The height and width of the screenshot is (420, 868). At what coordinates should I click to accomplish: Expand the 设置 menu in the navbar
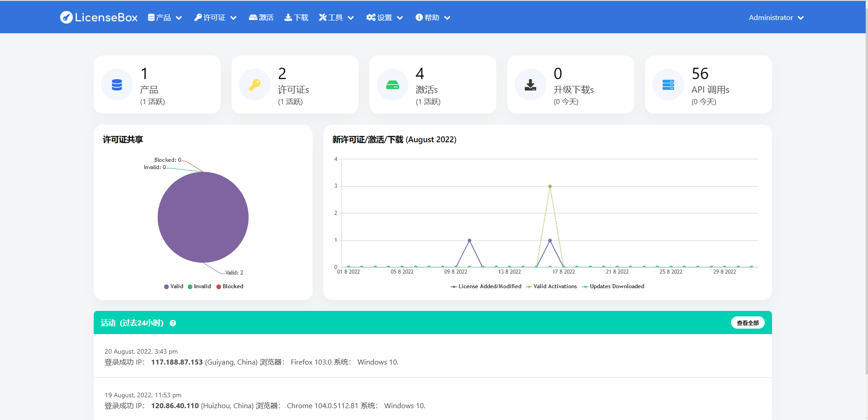click(x=384, y=18)
